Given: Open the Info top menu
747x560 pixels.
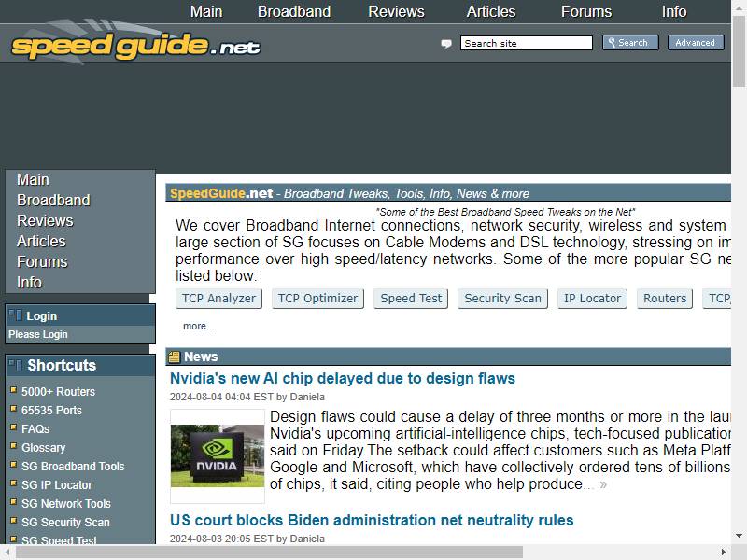Looking at the screenshot, I should click(x=673, y=11).
